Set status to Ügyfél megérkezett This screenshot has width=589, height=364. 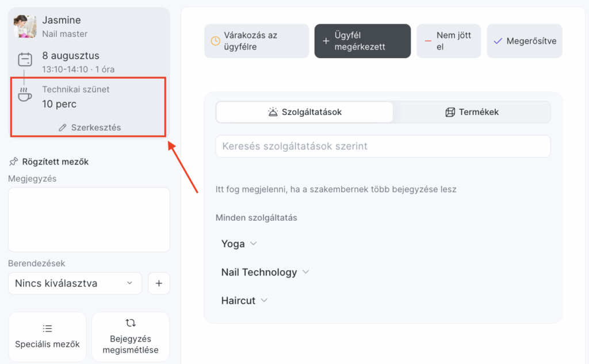(x=362, y=41)
